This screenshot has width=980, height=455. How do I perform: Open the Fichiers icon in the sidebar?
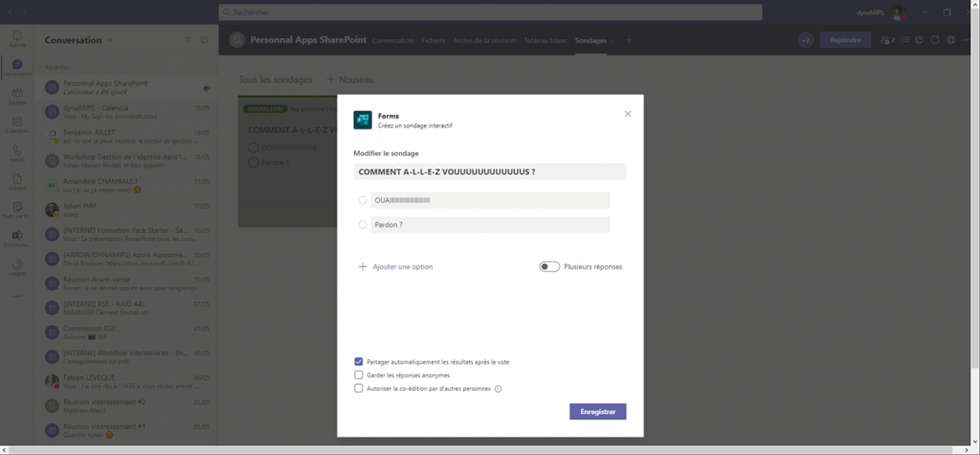pos(17,179)
